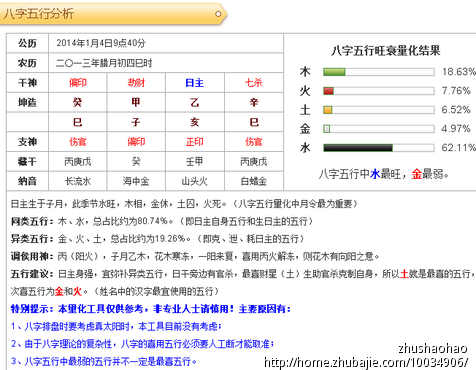Click note 1 about 真太阳时
The height and width of the screenshot is (370, 476).
pos(116,327)
